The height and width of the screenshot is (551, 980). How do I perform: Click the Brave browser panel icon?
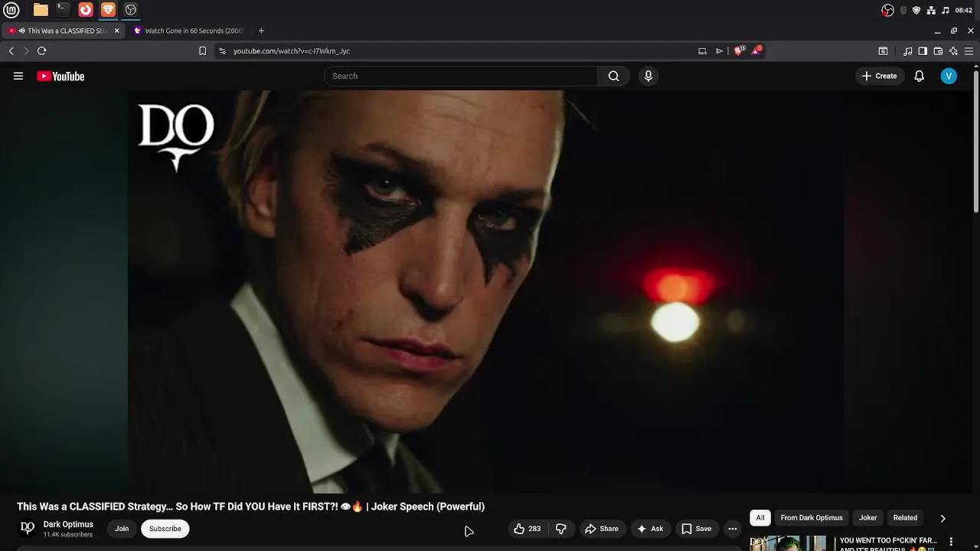(108, 10)
